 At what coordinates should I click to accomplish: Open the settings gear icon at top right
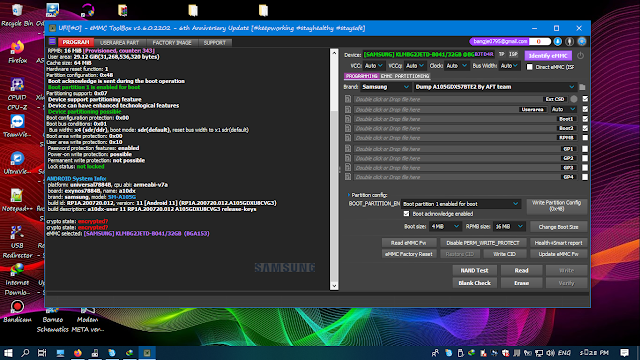coord(582,42)
